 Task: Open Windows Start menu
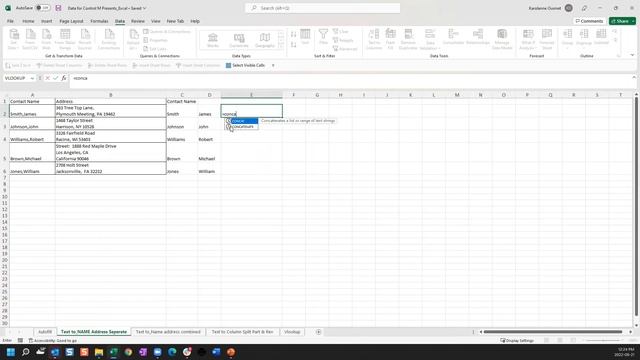tap(11, 352)
